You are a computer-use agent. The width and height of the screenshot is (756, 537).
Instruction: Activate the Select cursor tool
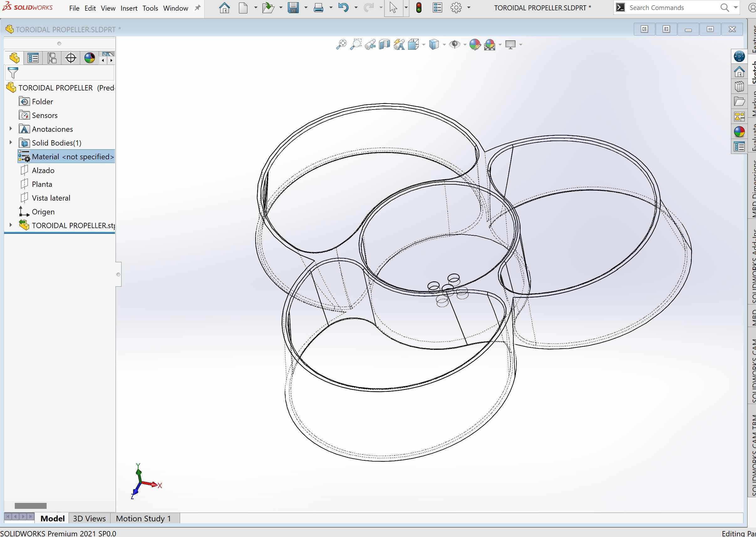(393, 8)
